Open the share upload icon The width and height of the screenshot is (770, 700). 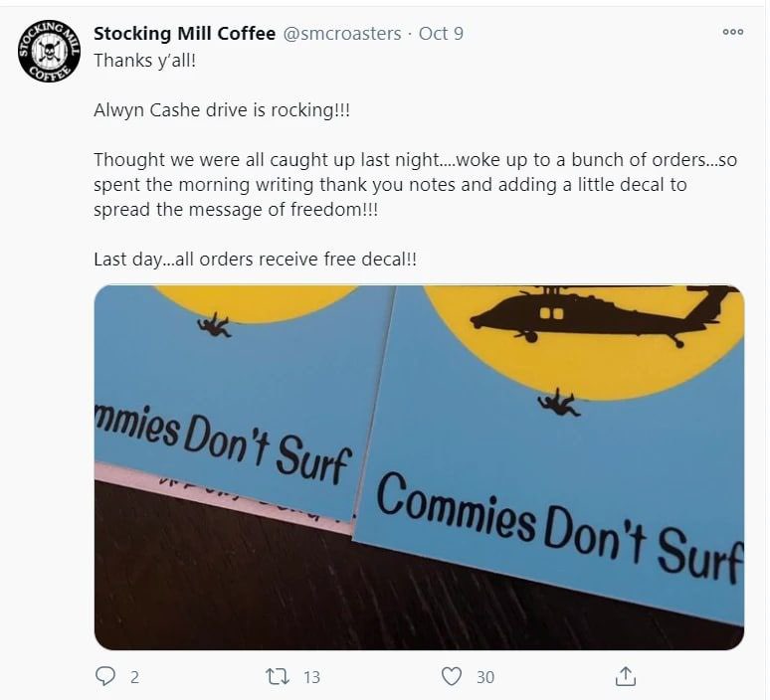coord(626,676)
